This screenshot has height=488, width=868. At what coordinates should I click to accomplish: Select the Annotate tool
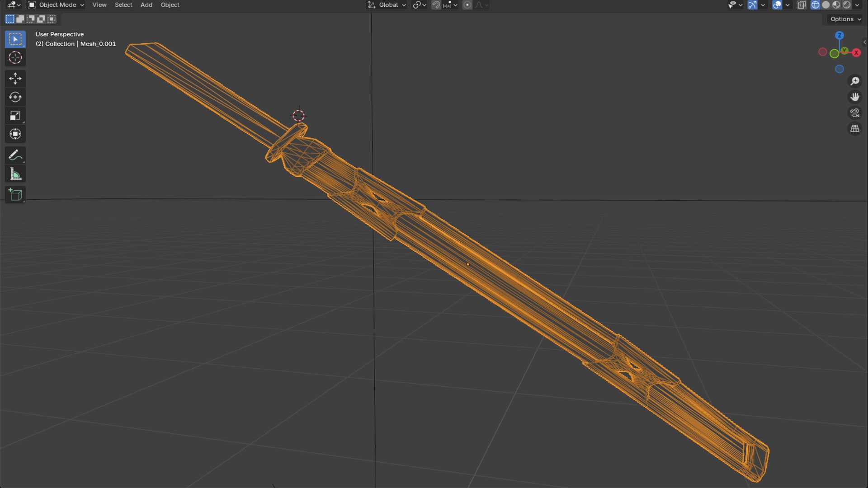point(15,155)
